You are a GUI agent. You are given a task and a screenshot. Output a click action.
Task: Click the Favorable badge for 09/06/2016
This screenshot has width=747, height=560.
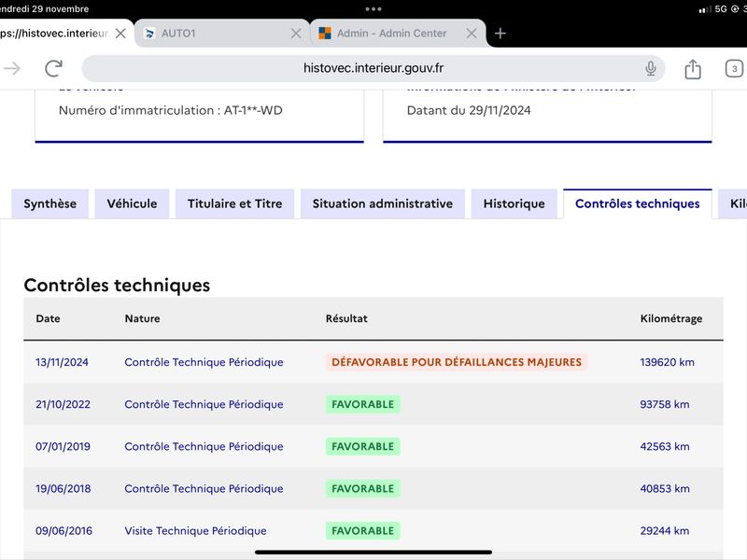[x=363, y=531]
